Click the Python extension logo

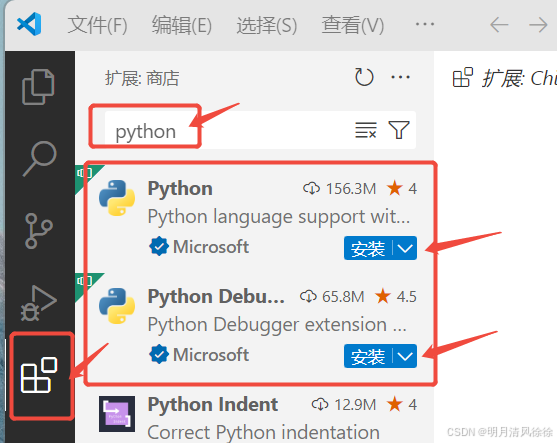[117, 198]
